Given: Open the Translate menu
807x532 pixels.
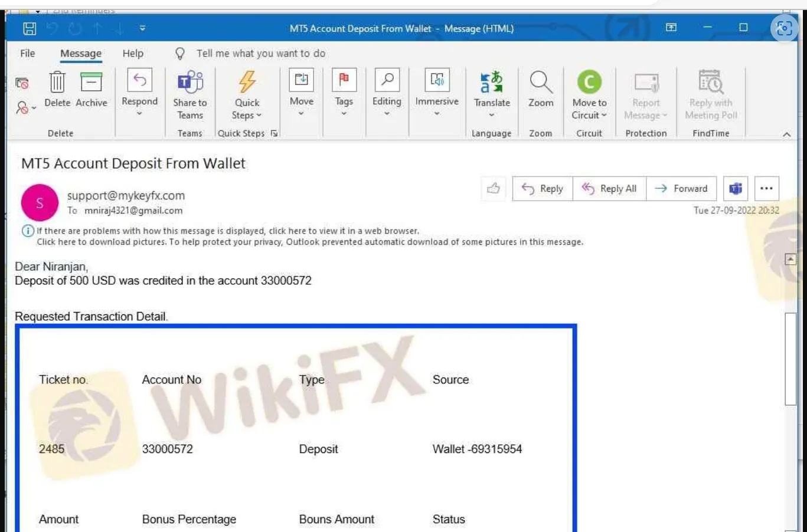Looking at the screenshot, I should [492, 94].
